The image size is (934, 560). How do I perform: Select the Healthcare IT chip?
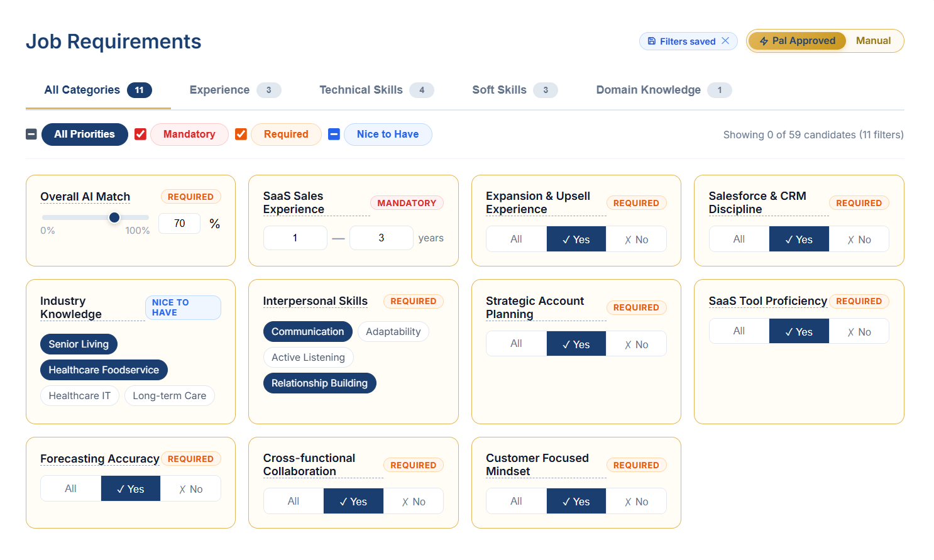click(x=80, y=395)
